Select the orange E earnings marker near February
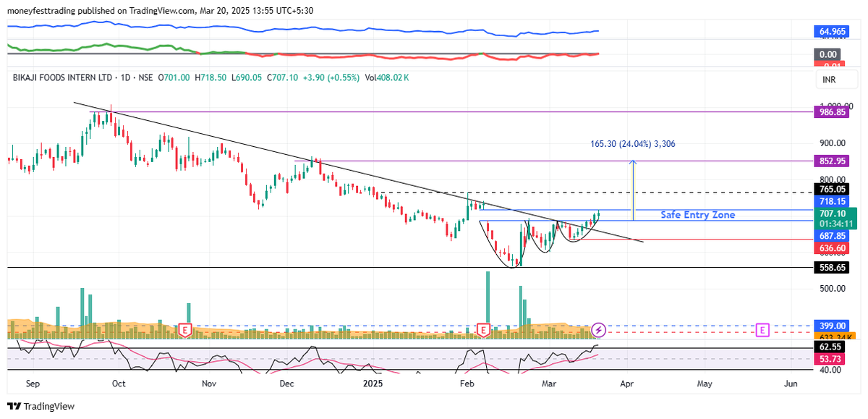This screenshot has height=419, width=868. 483,330
